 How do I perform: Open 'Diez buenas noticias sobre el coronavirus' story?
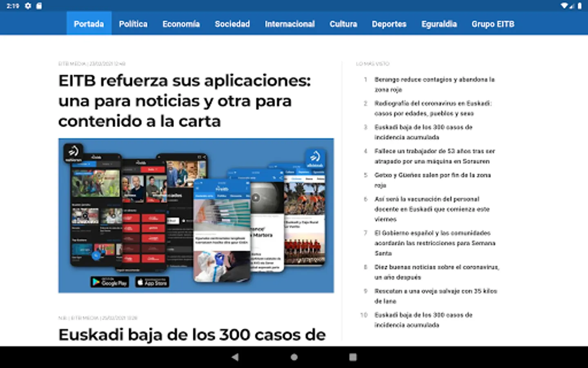tap(437, 272)
